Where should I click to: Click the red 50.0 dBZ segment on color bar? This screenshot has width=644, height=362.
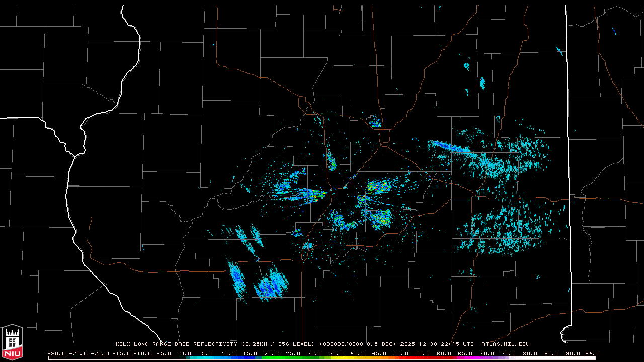pyautogui.click(x=400, y=358)
